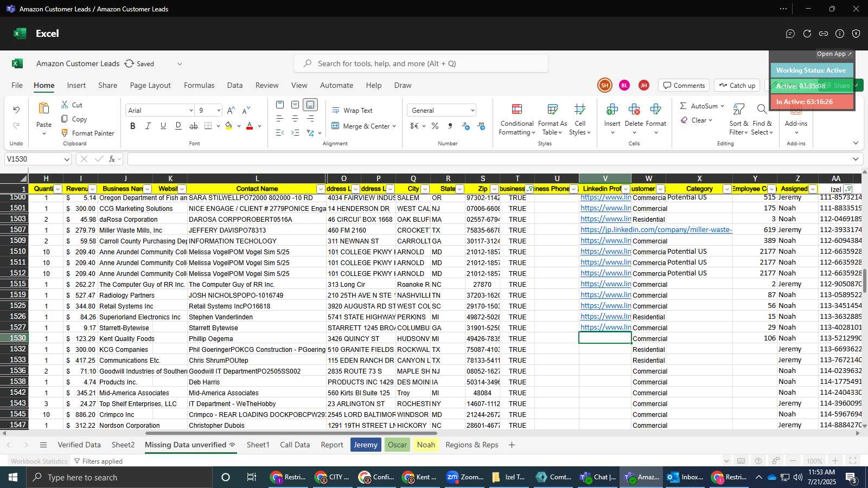
Task: Click the Name Box showing V1530
Action: 38,159
